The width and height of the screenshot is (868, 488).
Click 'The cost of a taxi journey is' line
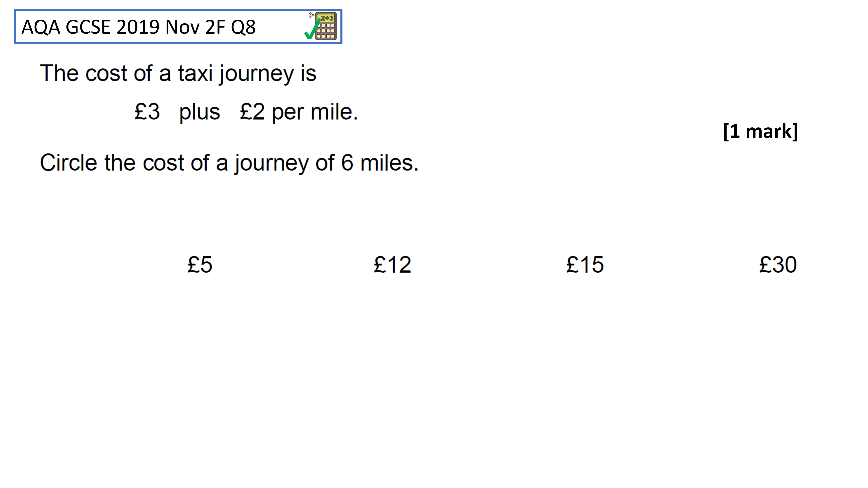click(178, 73)
